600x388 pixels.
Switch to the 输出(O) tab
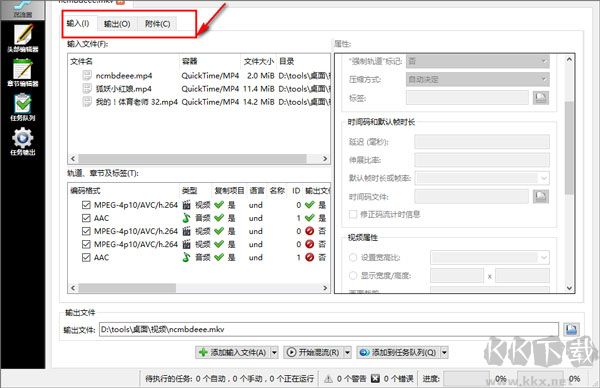click(117, 24)
